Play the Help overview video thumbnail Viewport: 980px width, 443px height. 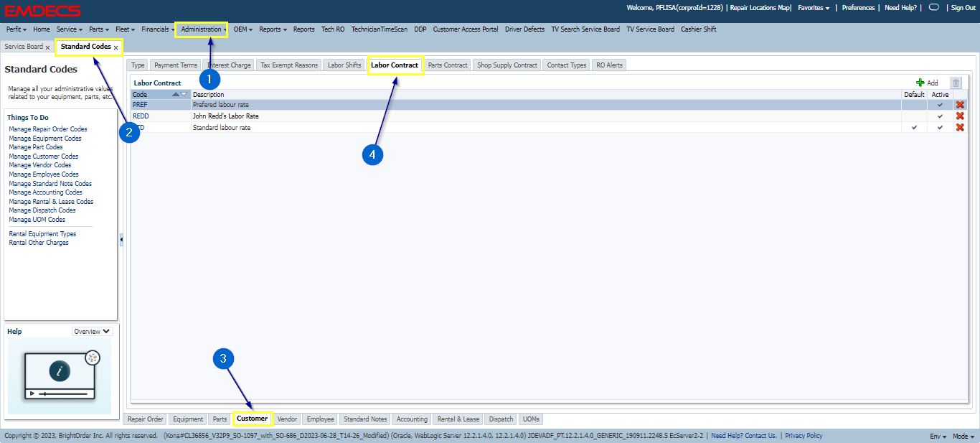pyautogui.click(x=60, y=373)
